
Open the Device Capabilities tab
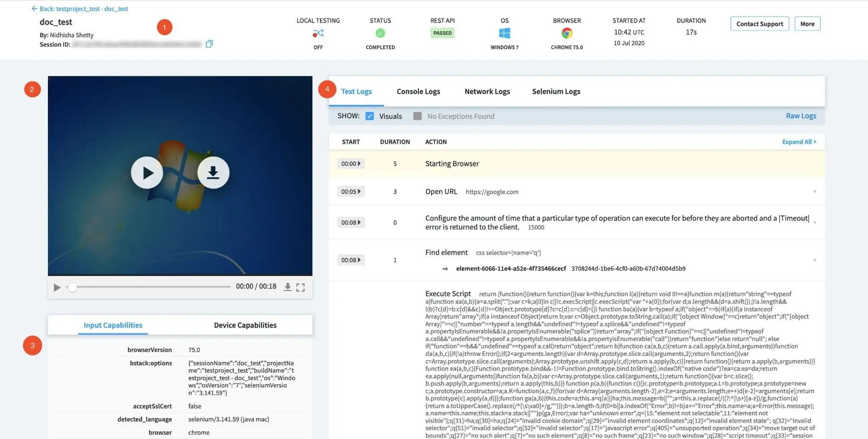[x=245, y=325]
